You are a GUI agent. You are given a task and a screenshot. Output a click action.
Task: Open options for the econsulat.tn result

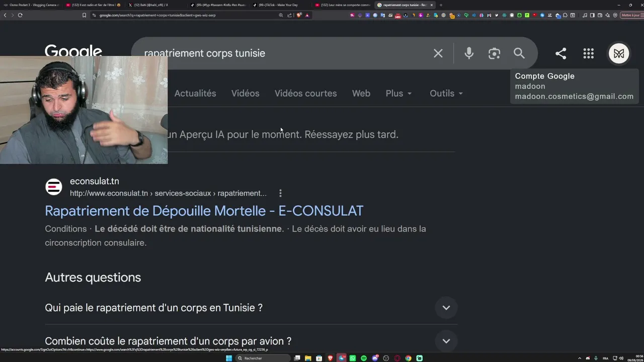(x=280, y=193)
